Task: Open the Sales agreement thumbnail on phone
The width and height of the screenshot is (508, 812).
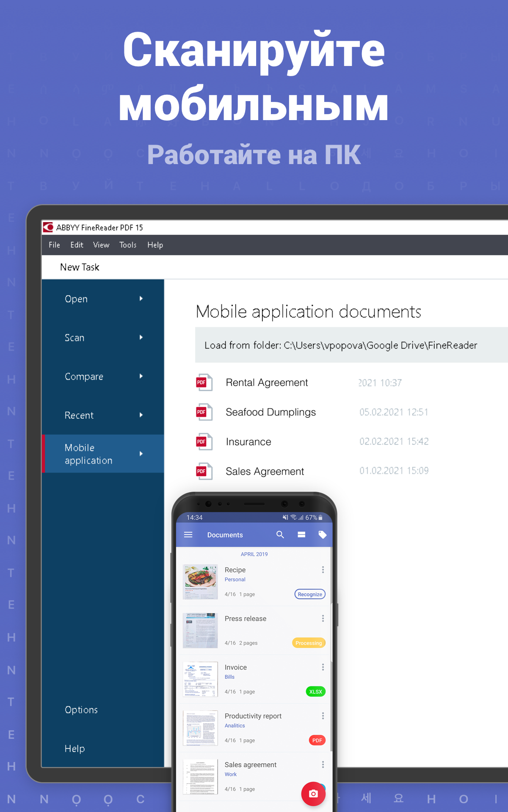Action: point(200,776)
